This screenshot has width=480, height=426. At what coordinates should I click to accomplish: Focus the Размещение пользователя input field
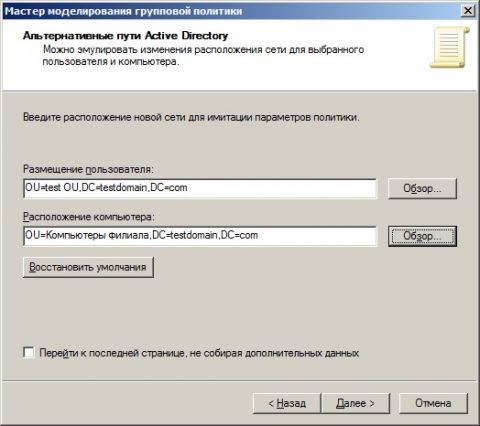coord(200,188)
